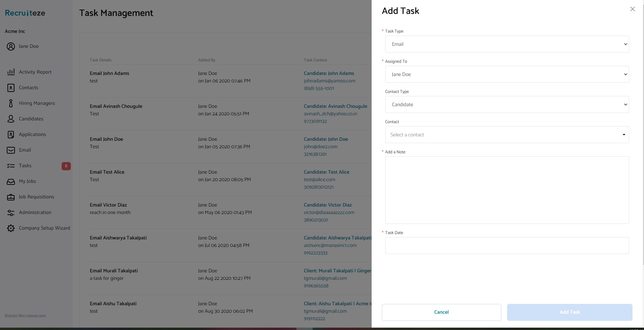This screenshot has height=330, width=644.
Task: Expand the Assigned To dropdown
Action: [507, 74]
